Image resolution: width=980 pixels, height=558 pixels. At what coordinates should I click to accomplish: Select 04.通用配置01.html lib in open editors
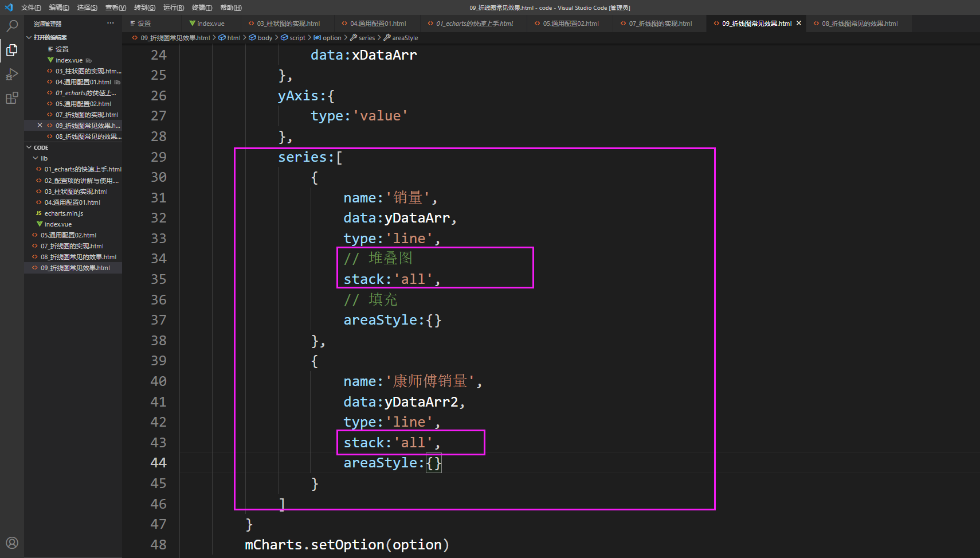[73, 82]
